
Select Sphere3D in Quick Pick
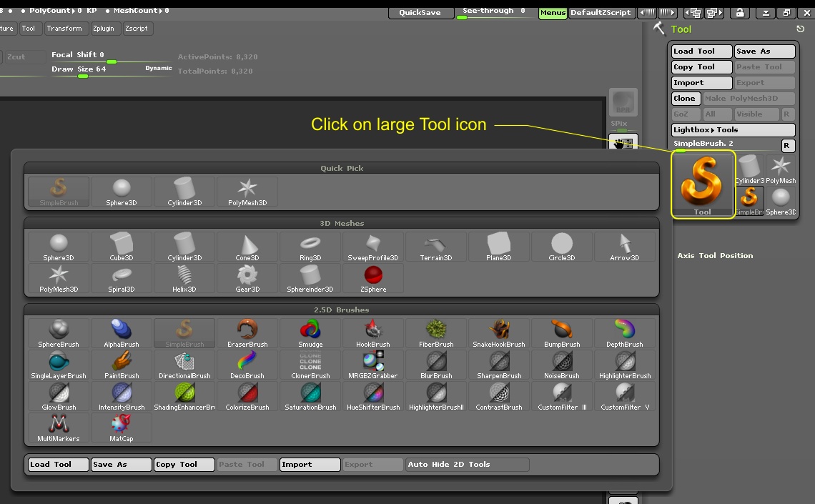click(x=122, y=192)
